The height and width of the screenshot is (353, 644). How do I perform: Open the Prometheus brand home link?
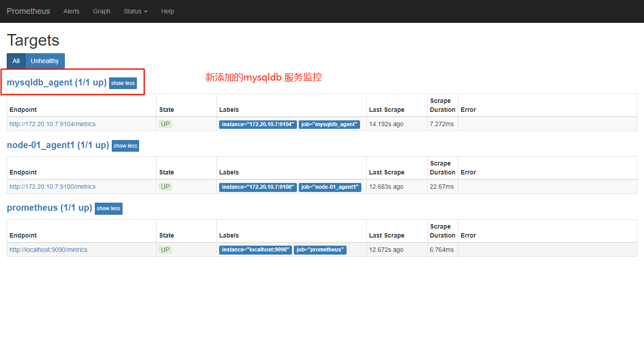(28, 11)
